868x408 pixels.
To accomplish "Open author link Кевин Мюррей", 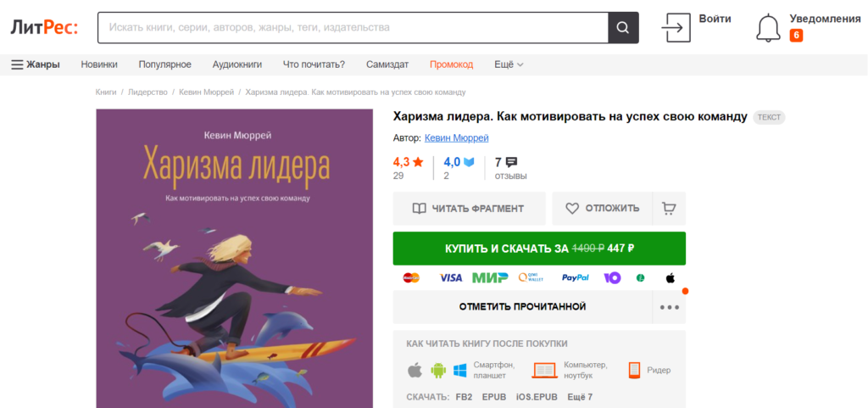I will (456, 138).
